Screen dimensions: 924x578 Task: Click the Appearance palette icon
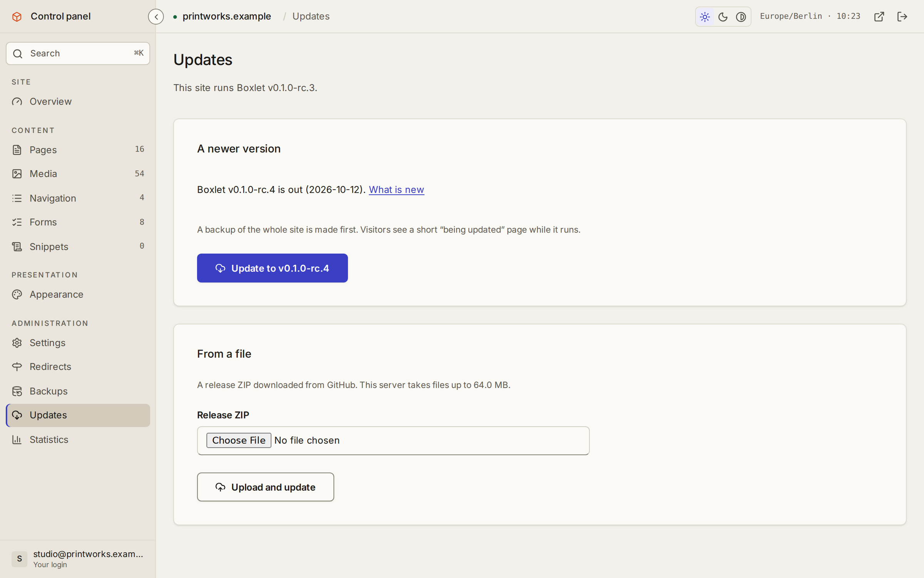pos(17,294)
